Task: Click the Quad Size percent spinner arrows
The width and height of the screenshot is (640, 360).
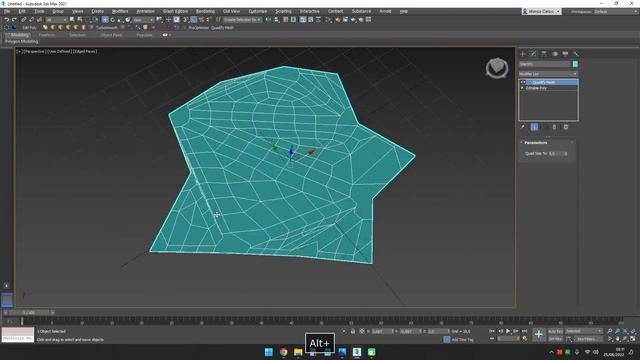Action: (x=566, y=153)
